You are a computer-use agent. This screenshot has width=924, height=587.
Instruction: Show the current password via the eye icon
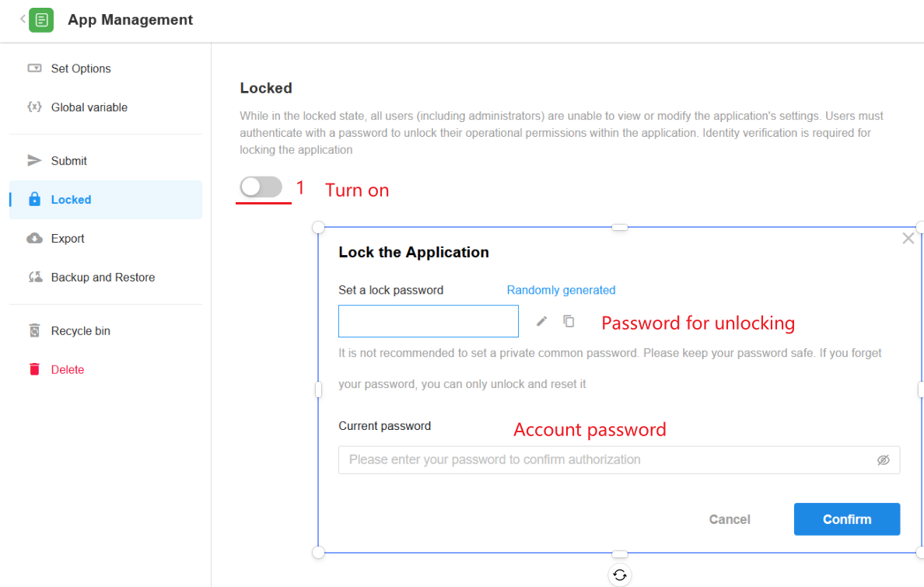click(883, 460)
